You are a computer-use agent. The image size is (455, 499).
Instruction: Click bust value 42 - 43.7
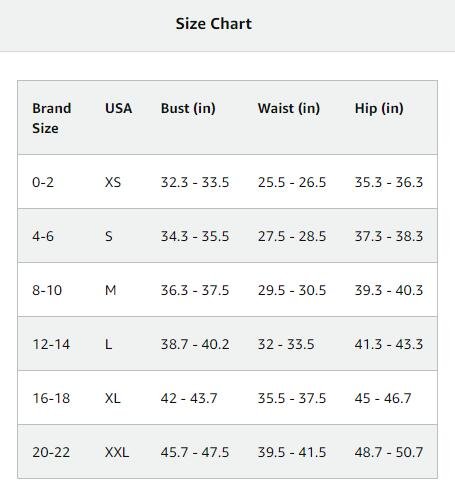click(189, 398)
